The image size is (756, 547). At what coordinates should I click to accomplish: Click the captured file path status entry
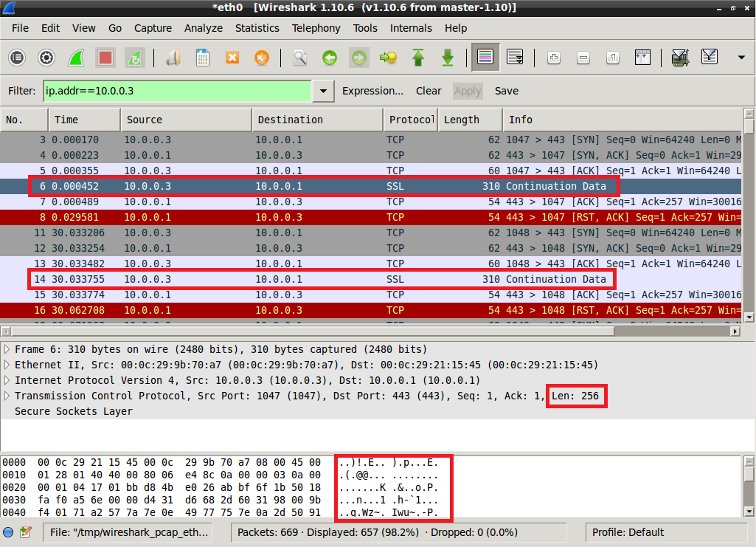point(129,532)
